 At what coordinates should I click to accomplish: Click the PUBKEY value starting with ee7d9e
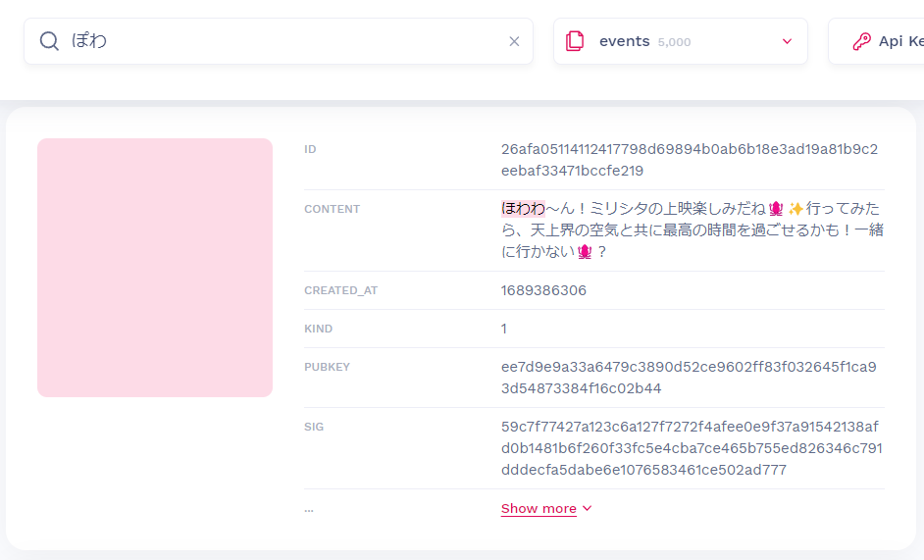pyautogui.click(x=689, y=378)
